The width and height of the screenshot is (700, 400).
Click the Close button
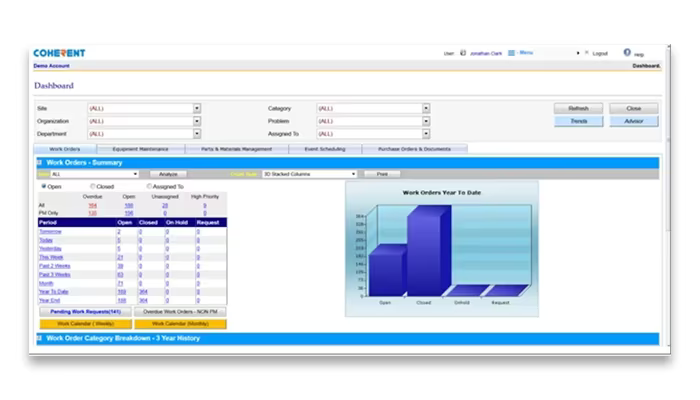tap(633, 108)
